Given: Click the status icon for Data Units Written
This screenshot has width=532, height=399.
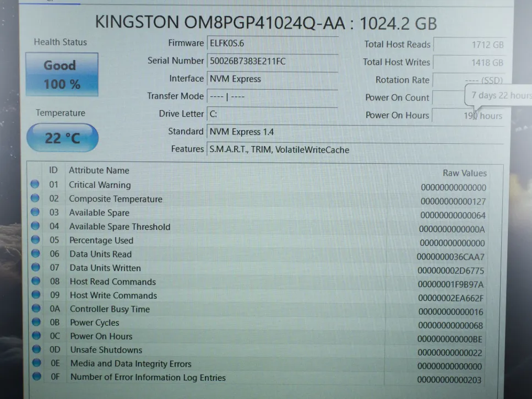Looking at the screenshot, I should pyautogui.click(x=36, y=267).
